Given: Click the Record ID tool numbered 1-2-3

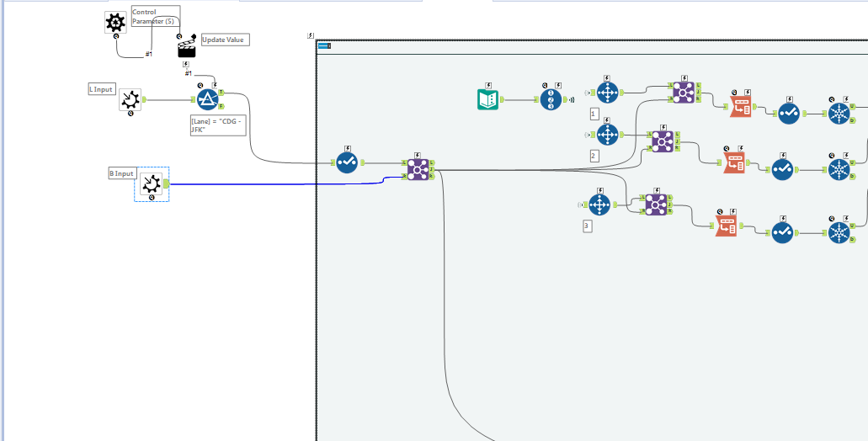Looking at the screenshot, I should (x=551, y=99).
